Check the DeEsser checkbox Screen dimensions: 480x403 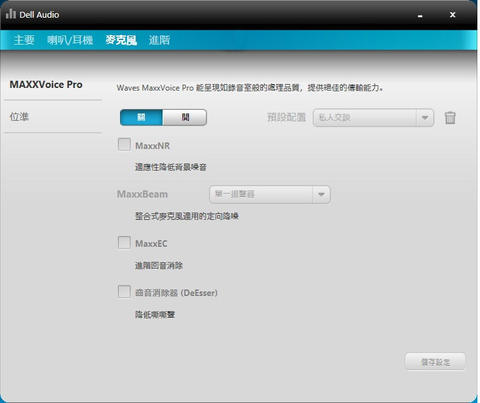pyautogui.click(x=124, y=291)
